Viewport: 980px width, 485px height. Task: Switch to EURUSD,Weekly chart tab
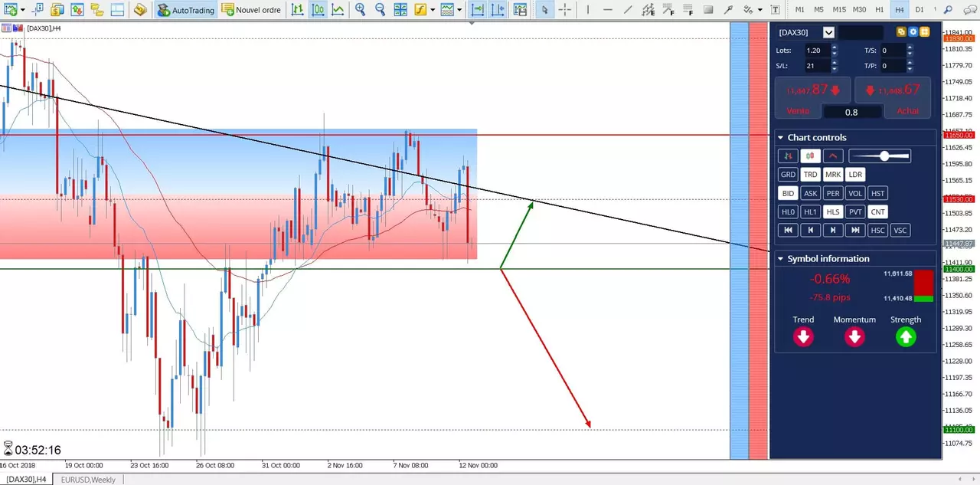coord(88,480)
